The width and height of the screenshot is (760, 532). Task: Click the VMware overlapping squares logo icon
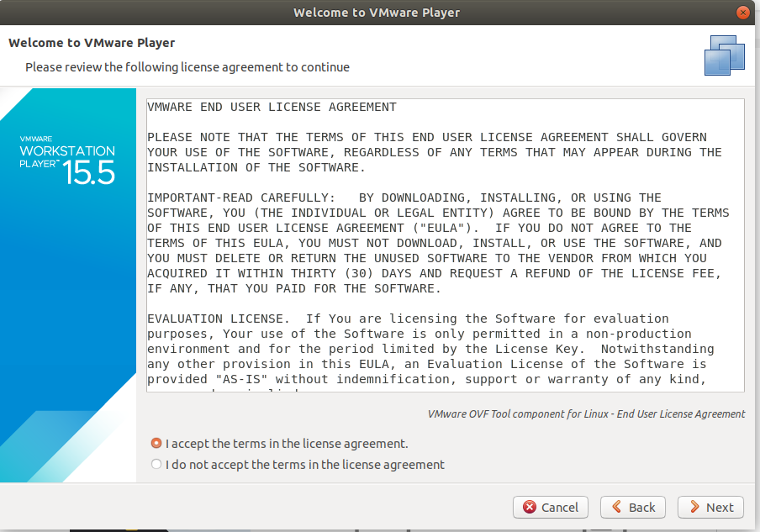[x=724, y=55]
